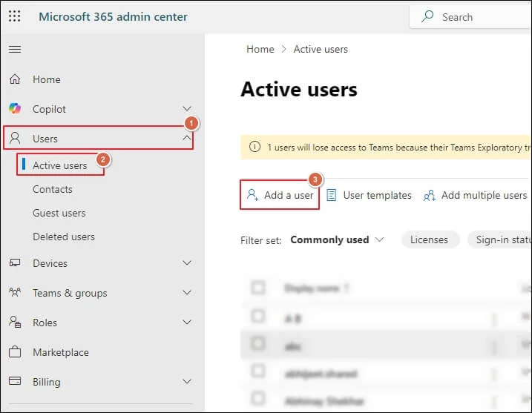The width and height of the screenshot is (532, 413).
Task: Click the Add a user button
Action: (280, 195)
